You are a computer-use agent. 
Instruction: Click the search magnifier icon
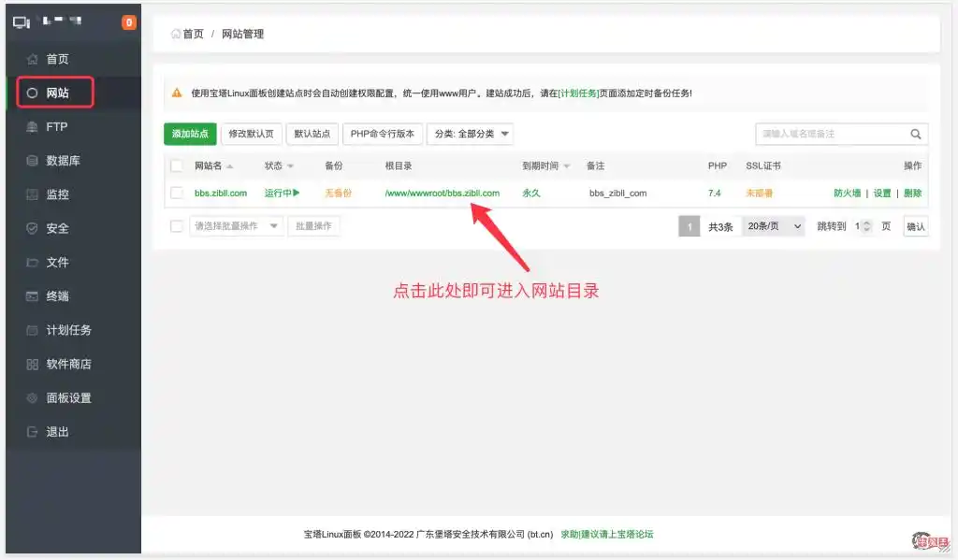[916, 135]
